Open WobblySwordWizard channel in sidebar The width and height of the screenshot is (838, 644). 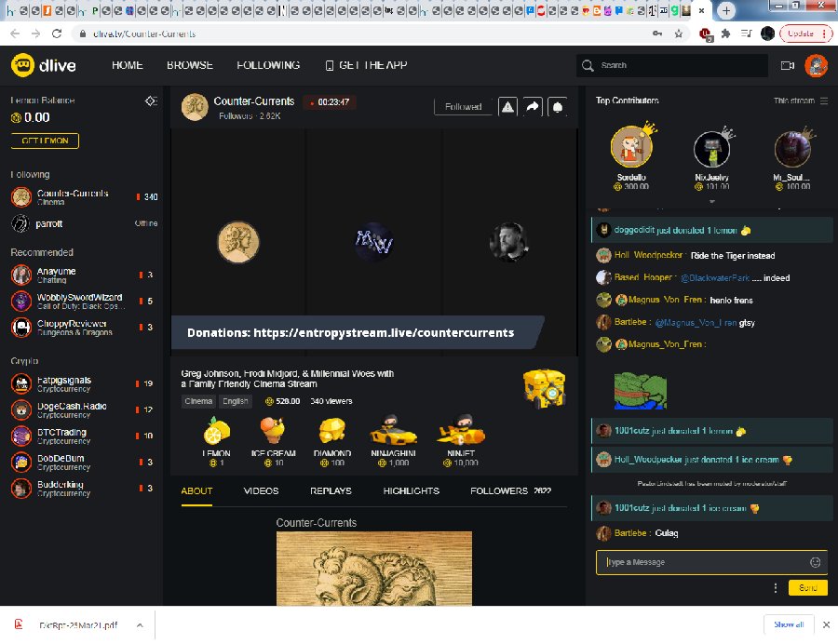point(83,302)
